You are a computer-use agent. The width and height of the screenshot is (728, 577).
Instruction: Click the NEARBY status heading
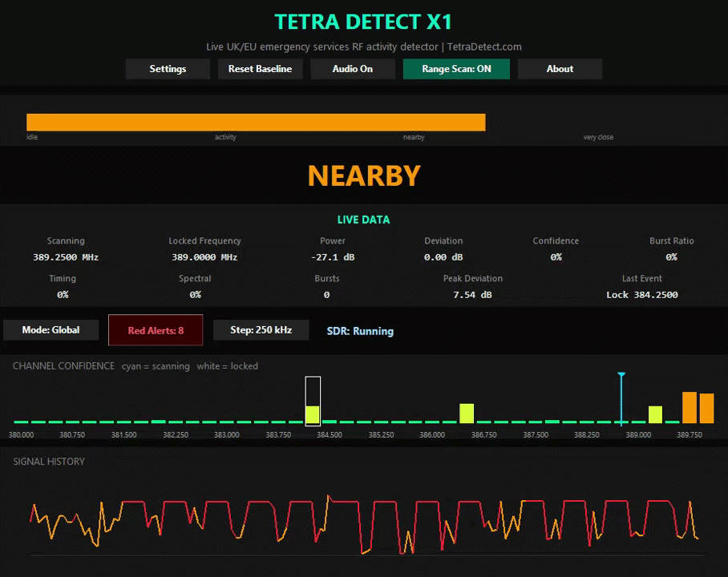pyautogui.click(x=364, y=176)
